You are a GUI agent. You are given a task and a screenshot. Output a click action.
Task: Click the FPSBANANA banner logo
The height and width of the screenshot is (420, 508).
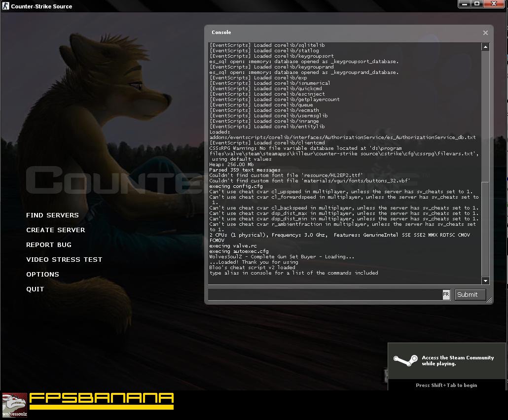coord(101,401)
